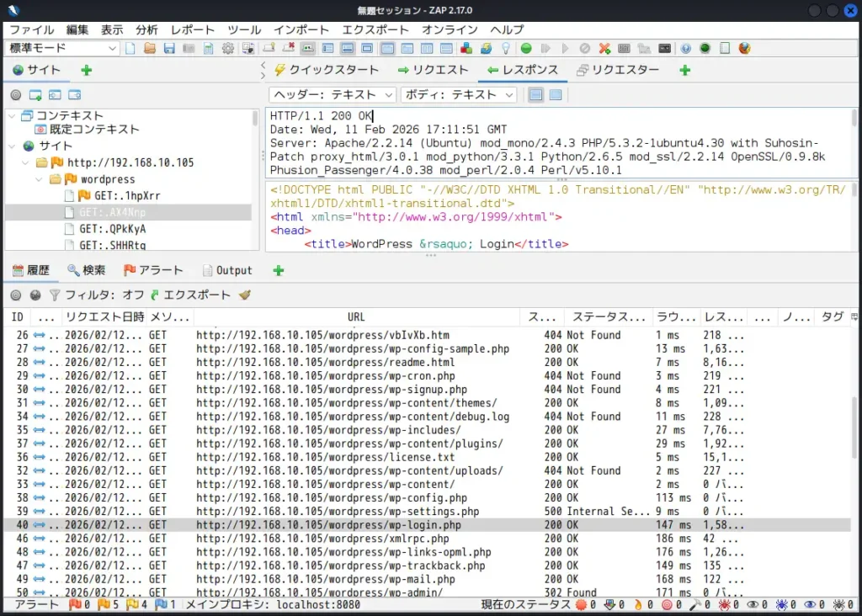Create a new session with the blank page icon
Viewport: 862px width, 616px height.
pyautogui.click(x=130, y=48)
